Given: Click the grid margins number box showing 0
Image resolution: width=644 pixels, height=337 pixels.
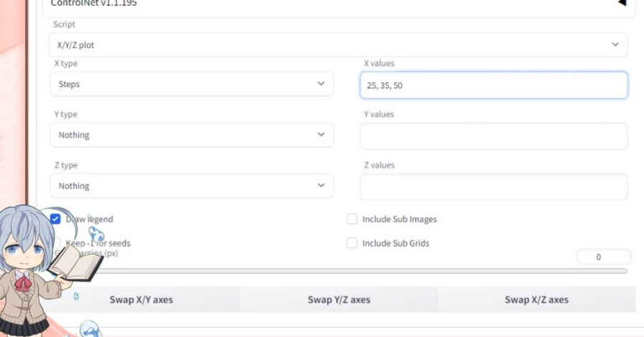Looking at the screenshot, I should [603, 257].
